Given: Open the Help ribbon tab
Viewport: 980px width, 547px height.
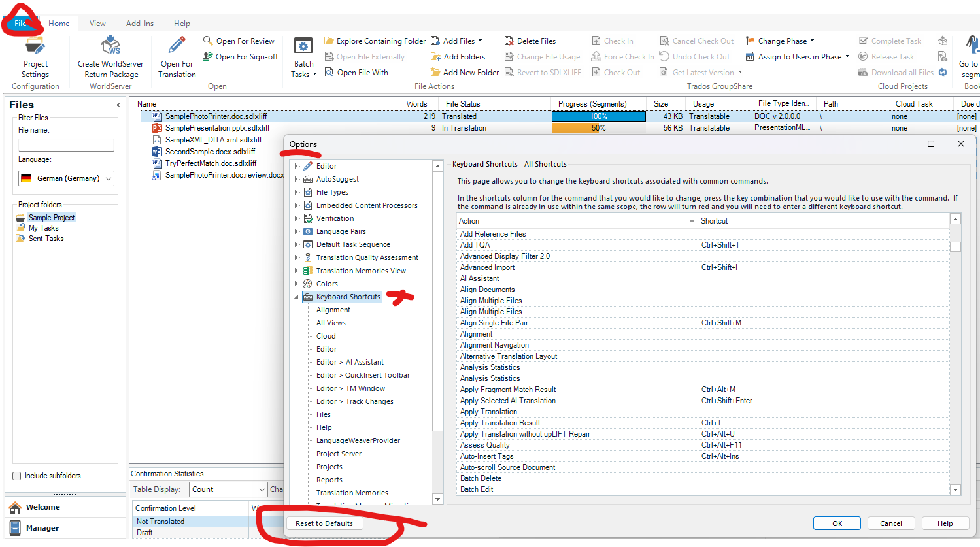Looking at the screenshot, I should pos(182,24).
